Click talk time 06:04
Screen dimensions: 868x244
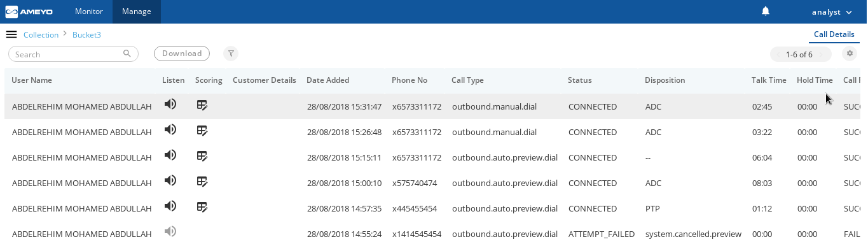[762, 157]
